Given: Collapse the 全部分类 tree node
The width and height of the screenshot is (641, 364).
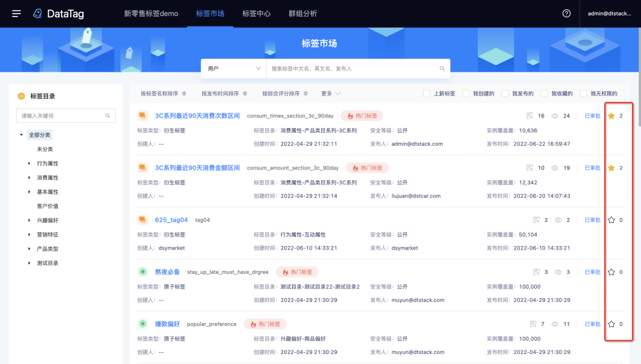Looking at the screenshot, I should click(x=22, y=135).
